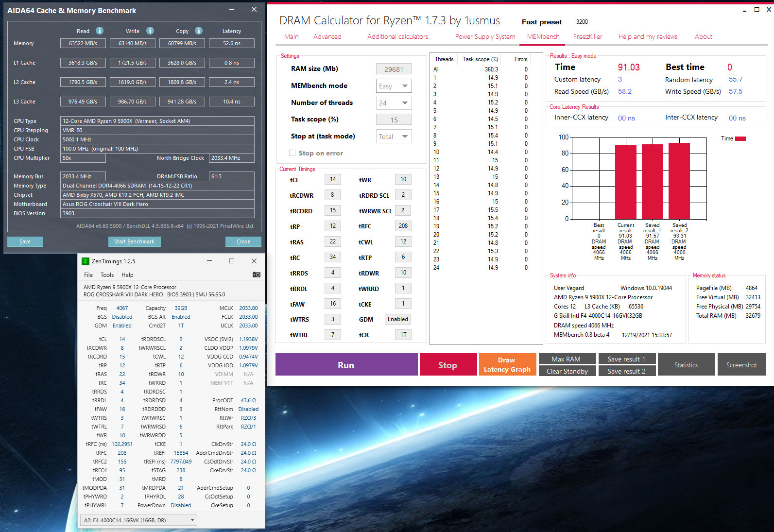
Task: Toggle the GDM Enabled field
Action: point(398,319)
